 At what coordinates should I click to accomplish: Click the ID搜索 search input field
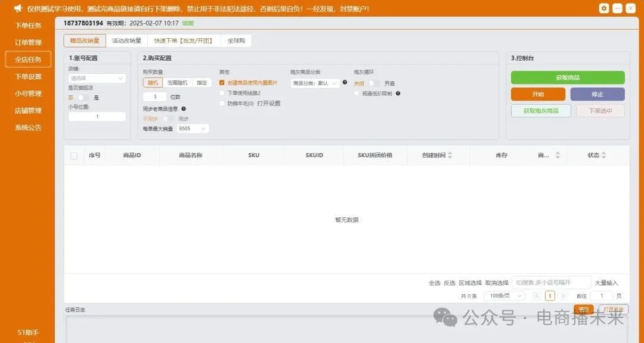[551, 282]
